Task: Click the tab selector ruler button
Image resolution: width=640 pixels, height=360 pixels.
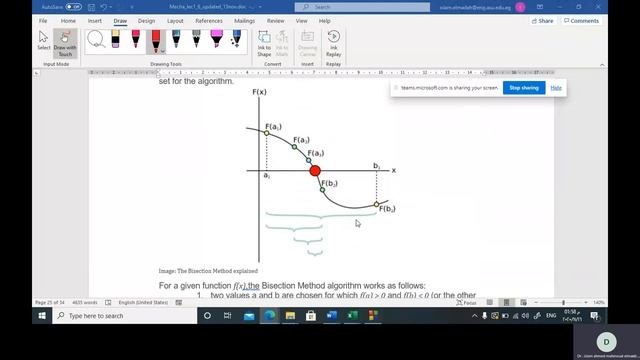Action: click(37, 73)
